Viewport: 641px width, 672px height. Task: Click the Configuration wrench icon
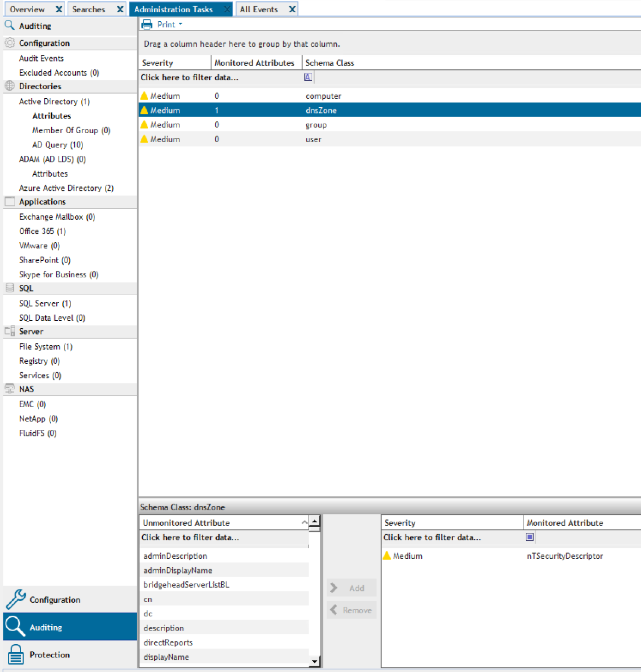click(16, 599)
